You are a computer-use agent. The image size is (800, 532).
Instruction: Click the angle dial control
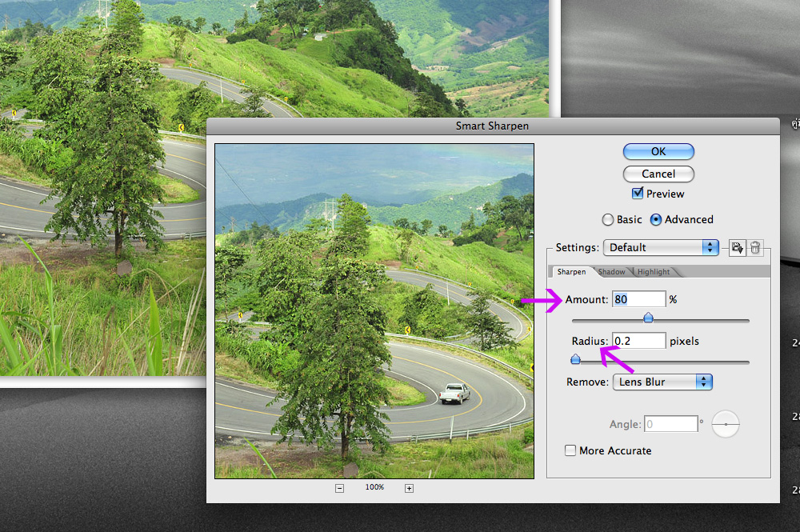[725, 424]
